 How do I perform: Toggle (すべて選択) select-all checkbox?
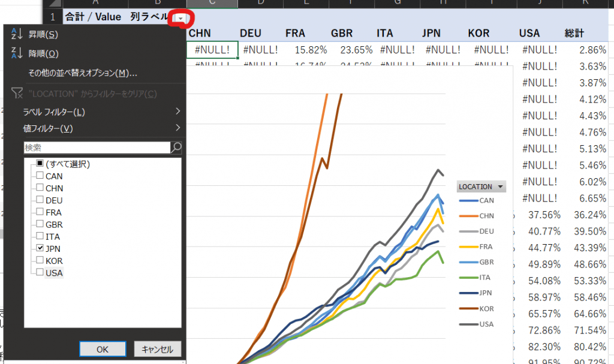(x=40, y=164)
